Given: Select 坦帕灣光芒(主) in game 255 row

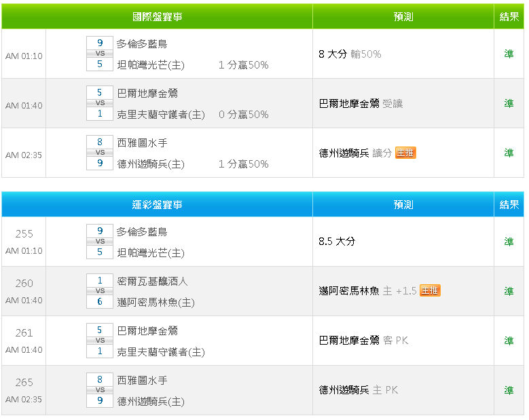Looking at the screenshot, I should coord(151,253).
